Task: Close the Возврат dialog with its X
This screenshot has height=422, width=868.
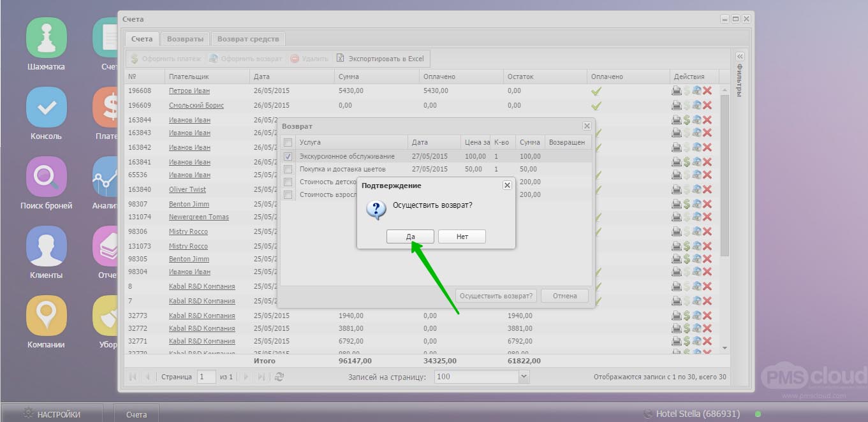Action: point(587,126)
